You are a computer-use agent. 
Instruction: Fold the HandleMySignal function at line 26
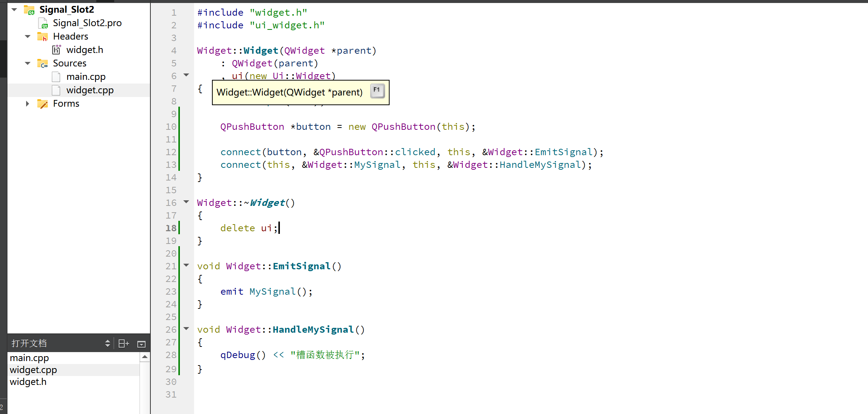[x=186, y=329]
